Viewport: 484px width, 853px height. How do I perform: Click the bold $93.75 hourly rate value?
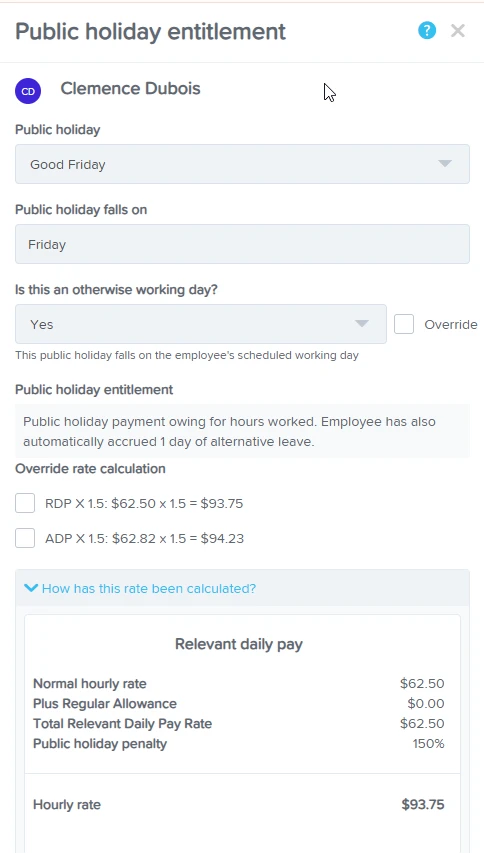pos(423,805)
